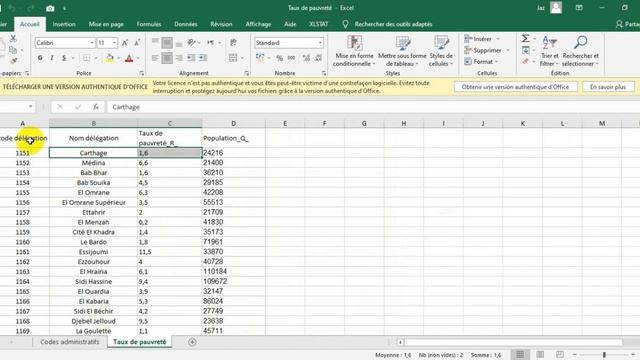Toggle align right
The image size is (640, 360).
click(x=179, y=58)
